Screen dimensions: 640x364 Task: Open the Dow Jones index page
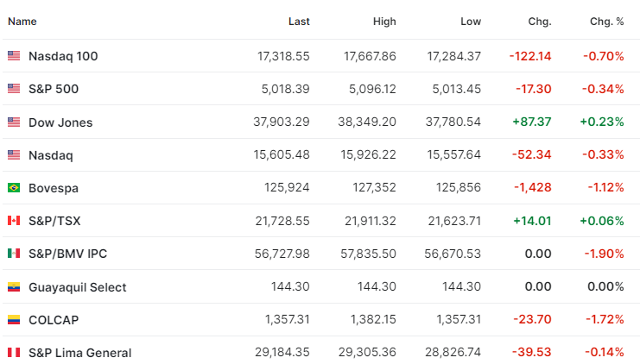[60, 122]
